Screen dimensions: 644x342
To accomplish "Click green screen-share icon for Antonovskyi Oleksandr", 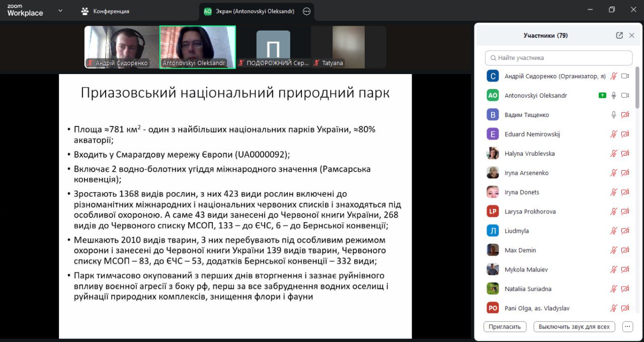I will coord(602,95).
